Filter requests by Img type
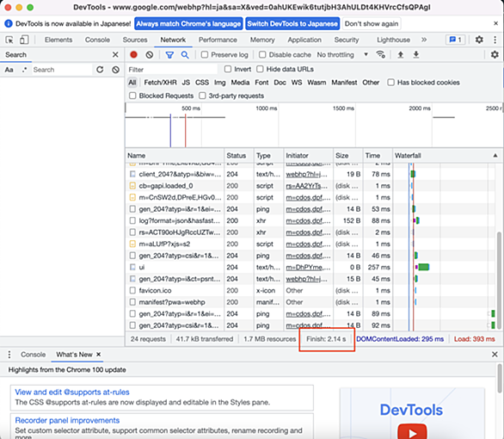Screen dimensions: 504x439 click(220, 83)
